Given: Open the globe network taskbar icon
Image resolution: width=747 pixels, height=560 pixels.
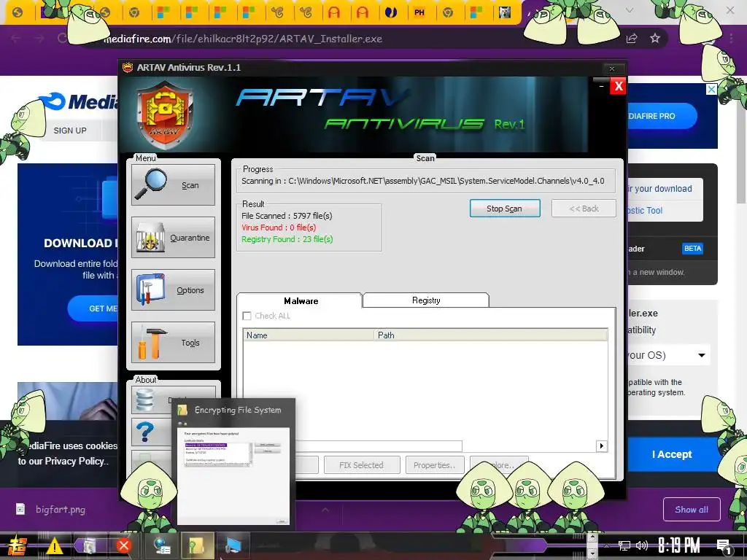Looking at the screenshot, I should pyautogui.click(x=163, y=545).
